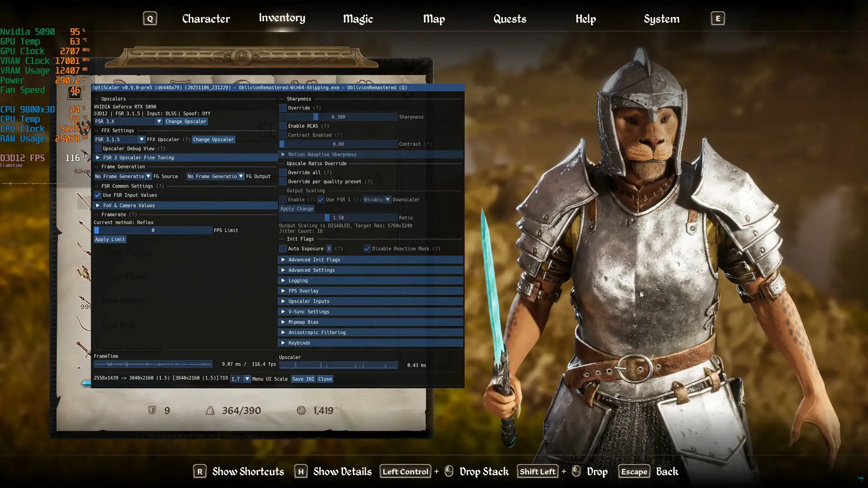Screen dimensions: 868x488
Task: Check Override per quality preset
Action: [283, 182]
